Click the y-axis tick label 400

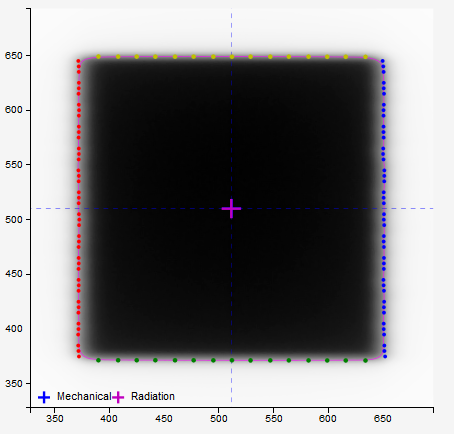[14, 329]
